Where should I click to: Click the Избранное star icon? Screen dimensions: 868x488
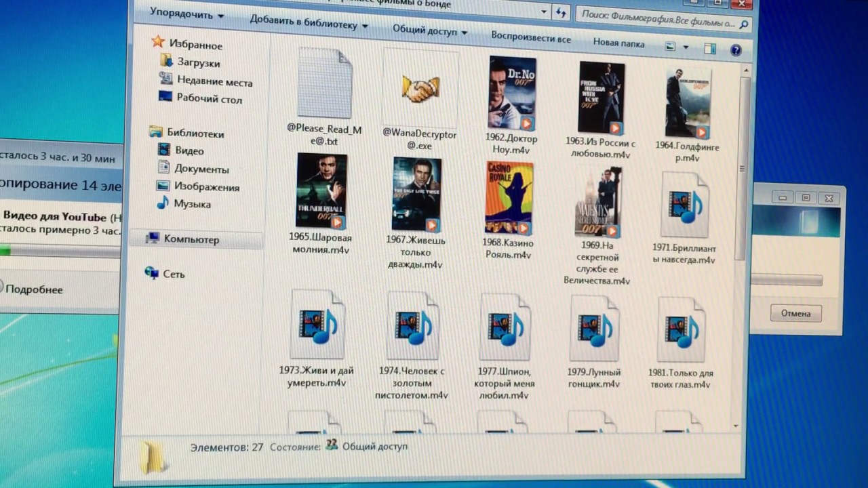coord(158,42)
